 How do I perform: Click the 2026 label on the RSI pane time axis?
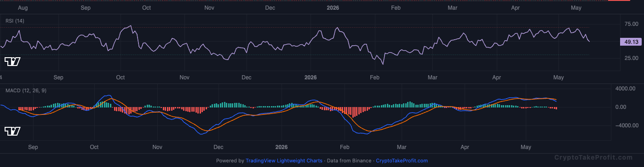[311, 78]
